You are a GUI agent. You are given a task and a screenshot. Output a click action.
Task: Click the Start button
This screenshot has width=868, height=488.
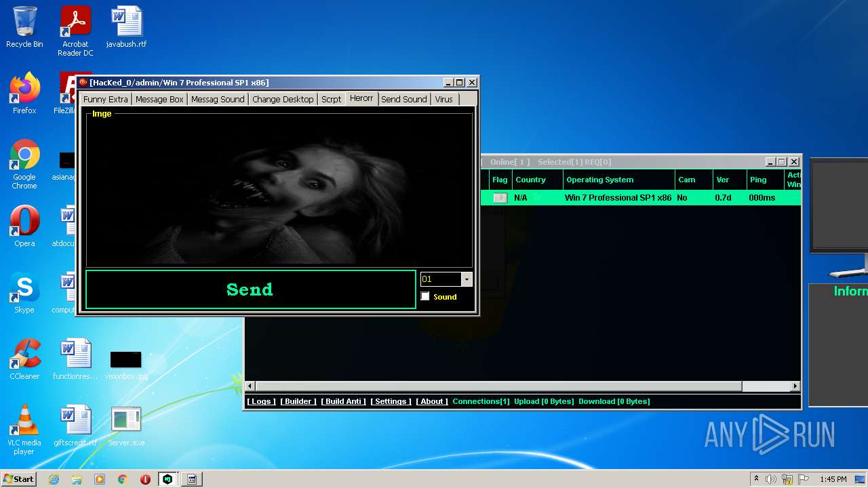pyautogui.click(x=18, y=479)
